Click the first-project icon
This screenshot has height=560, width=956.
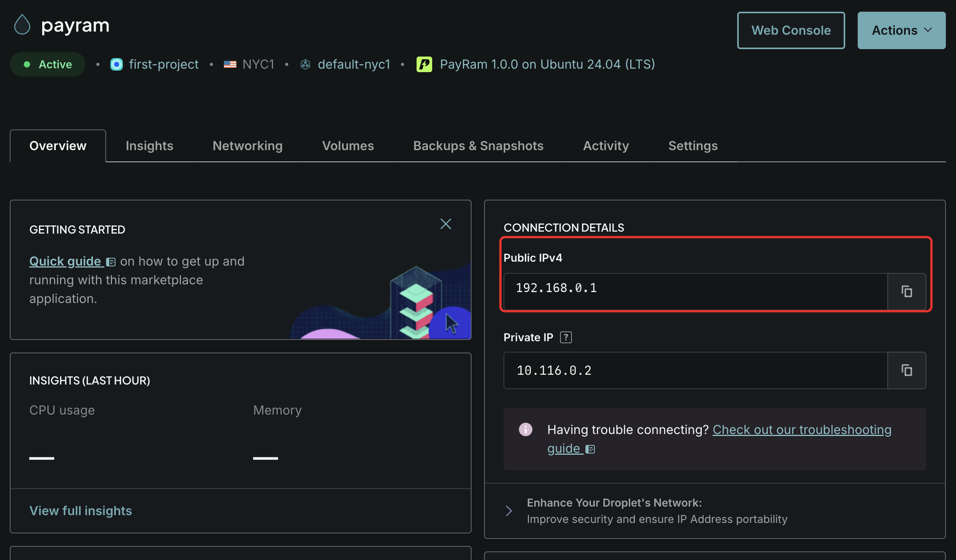click(116, 64)
